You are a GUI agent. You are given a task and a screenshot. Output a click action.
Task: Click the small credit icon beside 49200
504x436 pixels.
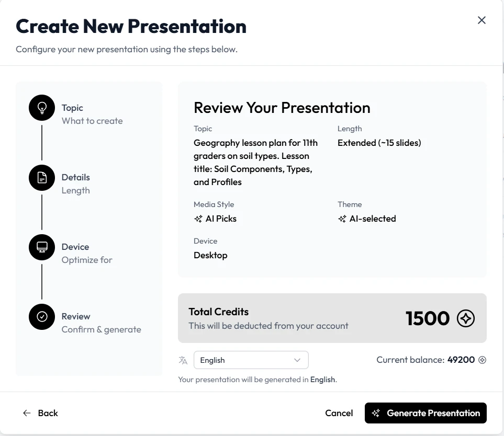(x=482, y=360)
